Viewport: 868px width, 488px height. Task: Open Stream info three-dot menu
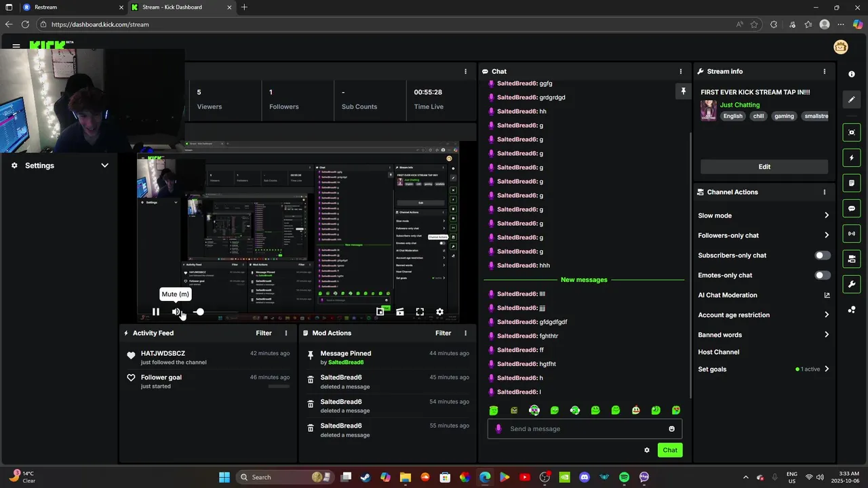[x=825, y=71]
